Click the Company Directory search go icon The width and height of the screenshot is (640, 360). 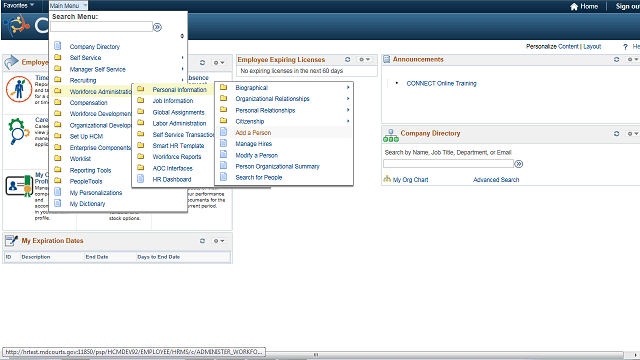(x=518, y=164)
